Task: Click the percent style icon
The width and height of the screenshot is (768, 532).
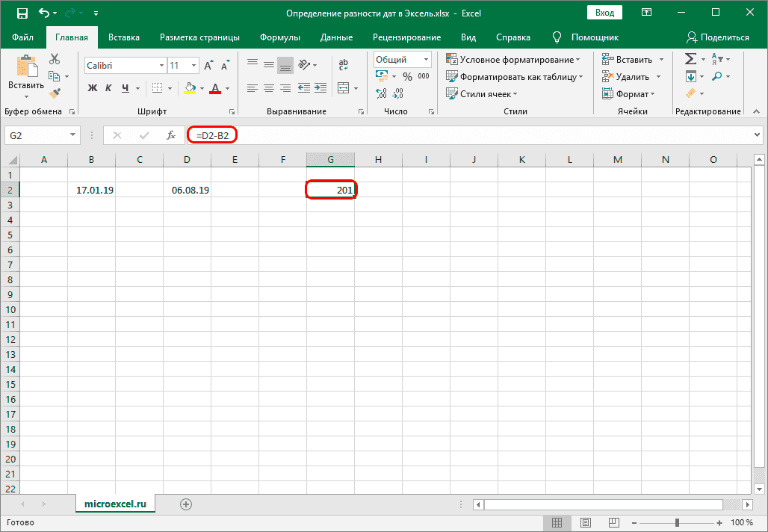Action: click(x=407, y=76)
